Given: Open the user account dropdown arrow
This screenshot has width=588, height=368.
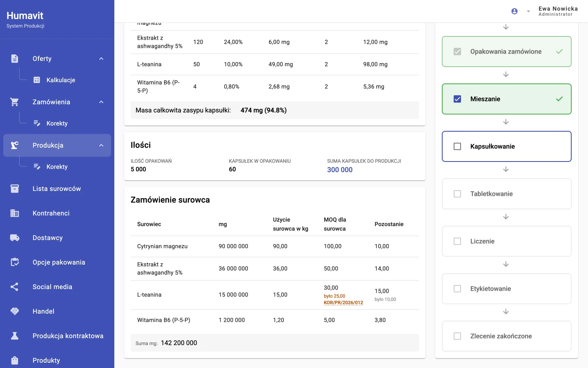Looking at the screenshot, I should coord(528,11).
